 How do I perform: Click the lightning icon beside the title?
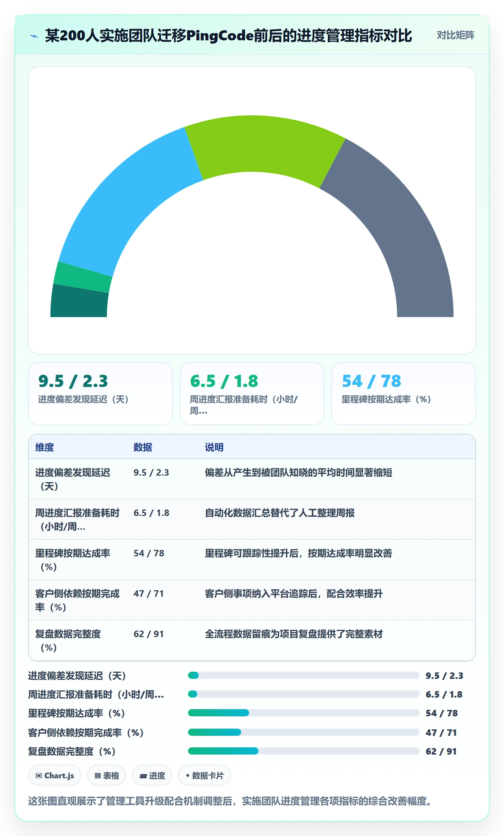(34, 36)
